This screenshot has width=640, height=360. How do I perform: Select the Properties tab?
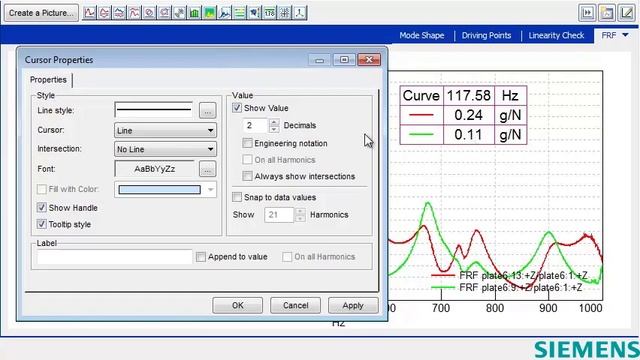coord(48,80)
